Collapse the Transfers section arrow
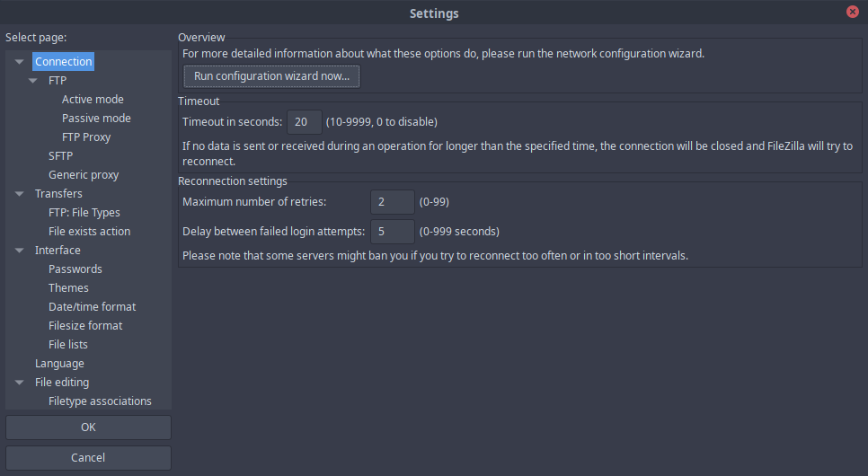 (20, 194)
